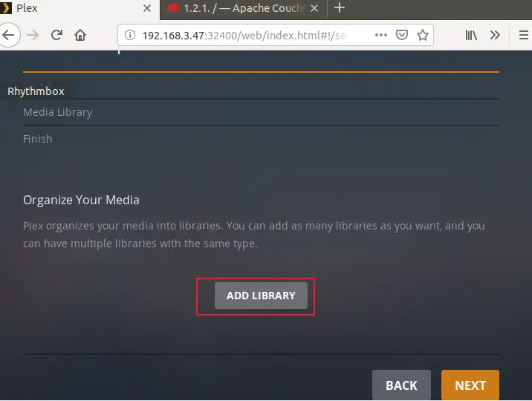The width and height of the screenshot is (532, 401).
Task: Open a new browser tab
Action: (340, 7)
